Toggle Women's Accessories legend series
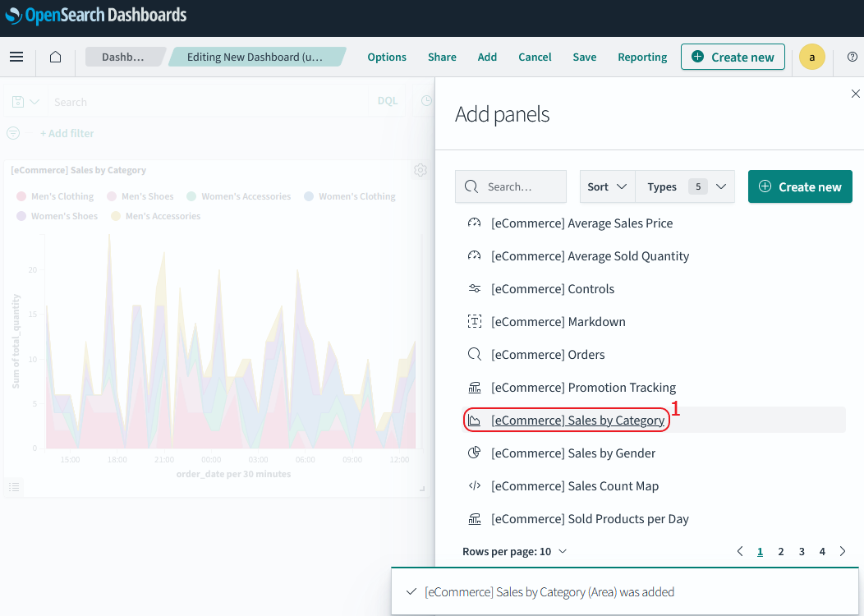 tap(239, 196)
